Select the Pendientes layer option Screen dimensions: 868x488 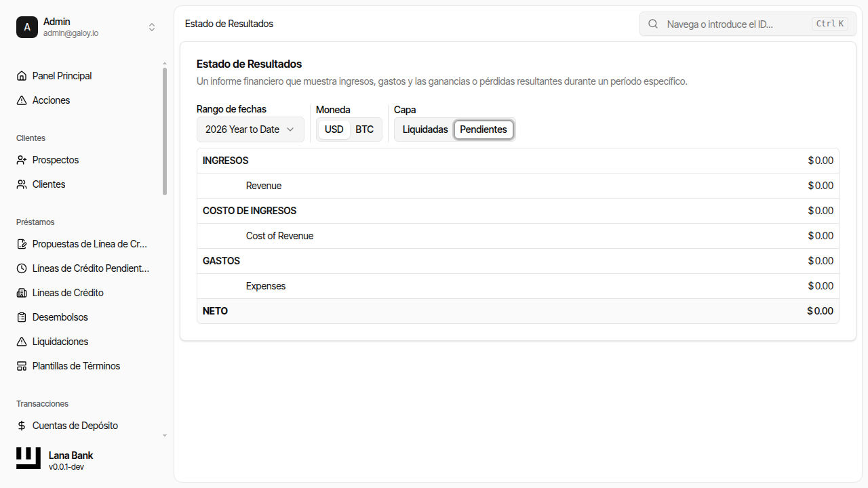pyautogui.click(x=484, y=129)
